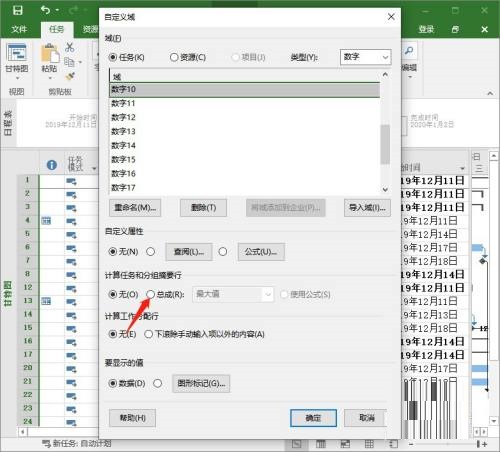Open the Gantt chart view icon
This screenshot has height=452, width=500.
[x=17, y=53]
